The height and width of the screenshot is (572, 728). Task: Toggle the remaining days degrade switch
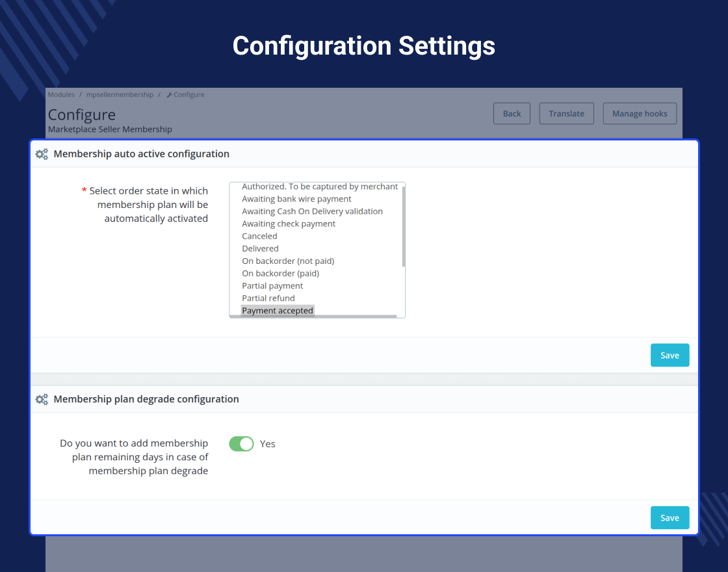tap(241, 444)
